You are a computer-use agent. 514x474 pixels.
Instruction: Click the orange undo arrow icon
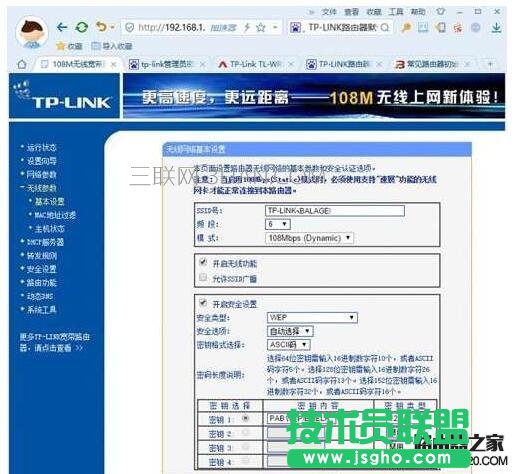click(x=101, y=27)
